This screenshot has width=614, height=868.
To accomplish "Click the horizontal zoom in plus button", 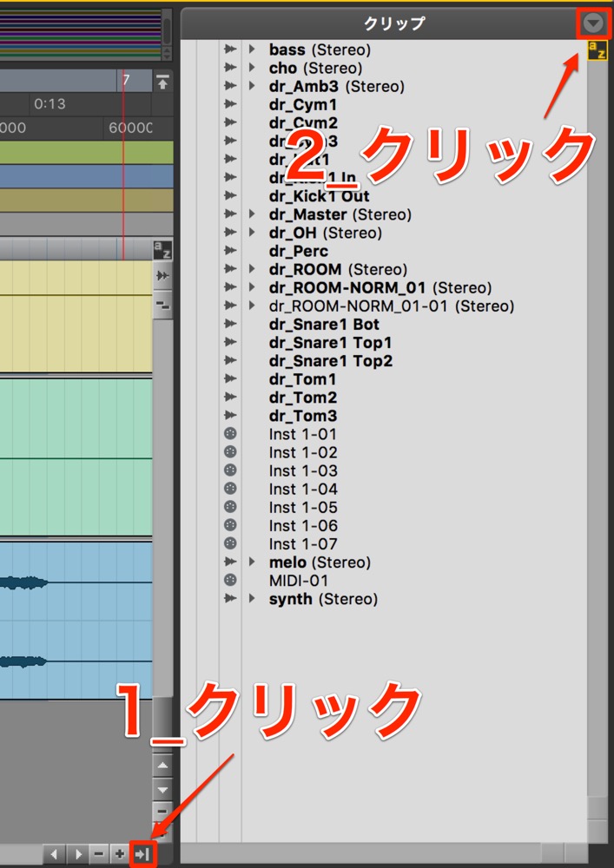I will click(119, 853).
